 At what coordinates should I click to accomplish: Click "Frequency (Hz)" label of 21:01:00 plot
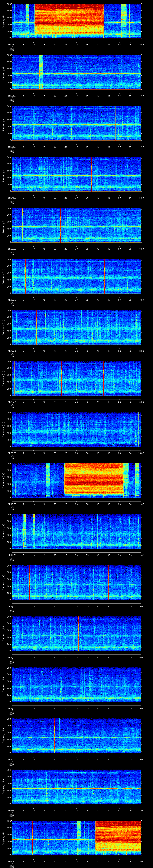(3, 21)
